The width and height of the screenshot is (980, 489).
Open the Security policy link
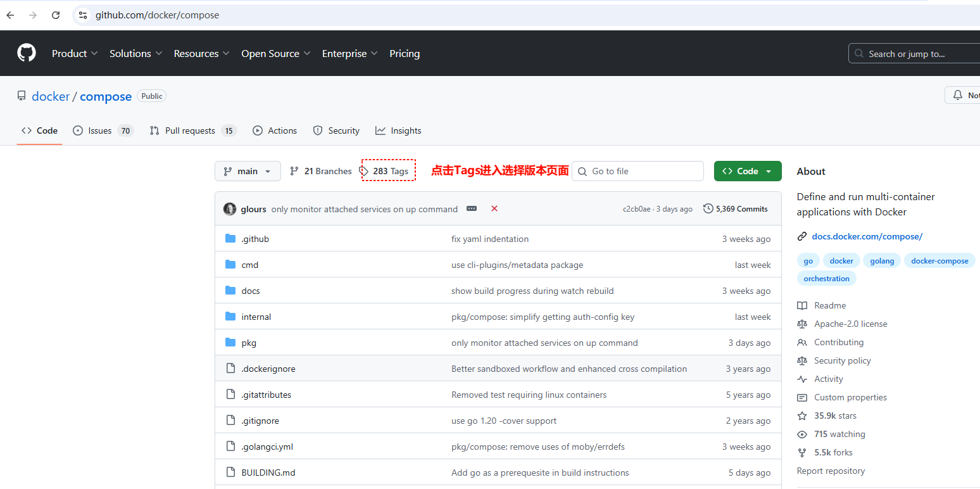[834, 360]
